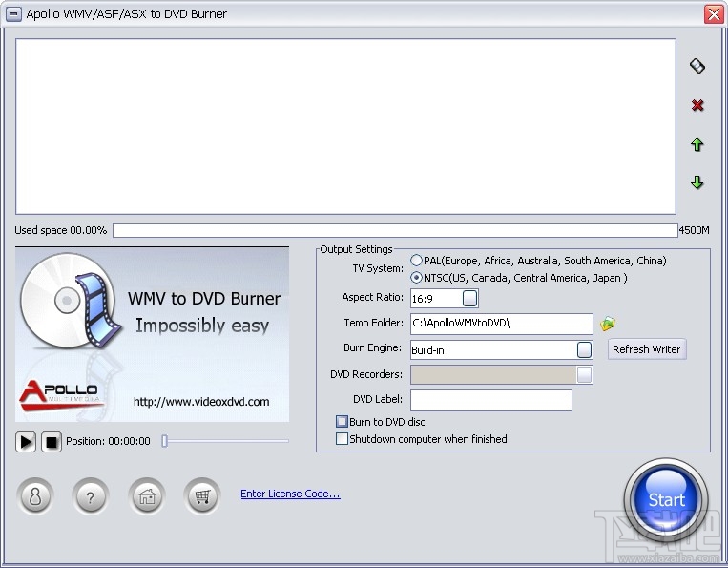728x568 pixels.
Task: Stop the video preview
Action: pos(52,442)
